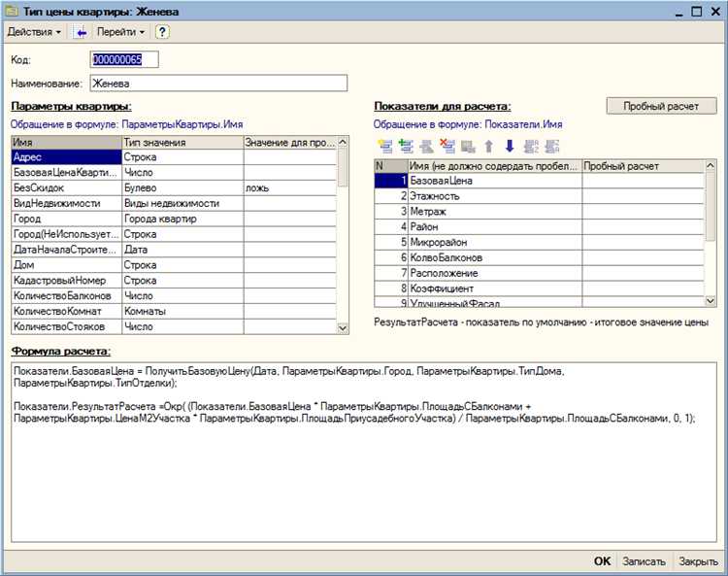Click the Значение для про... column header
The image size is (728, 576).
coord(290,143)
